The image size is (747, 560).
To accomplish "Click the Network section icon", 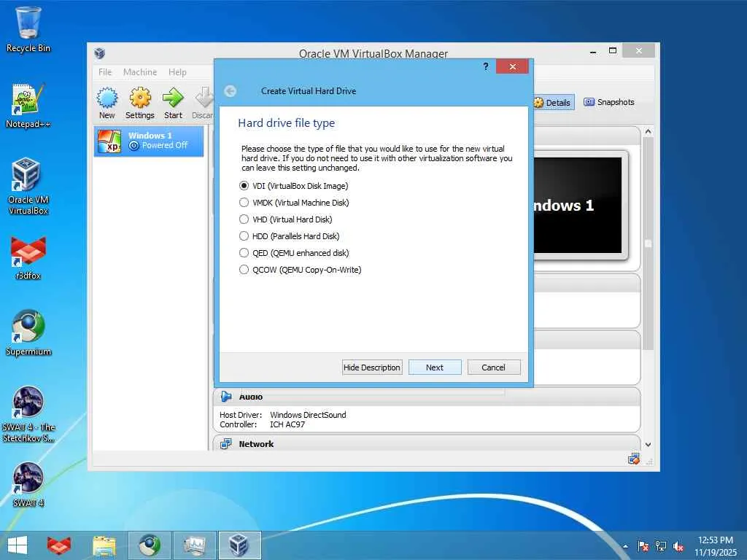I will point(226,444).
